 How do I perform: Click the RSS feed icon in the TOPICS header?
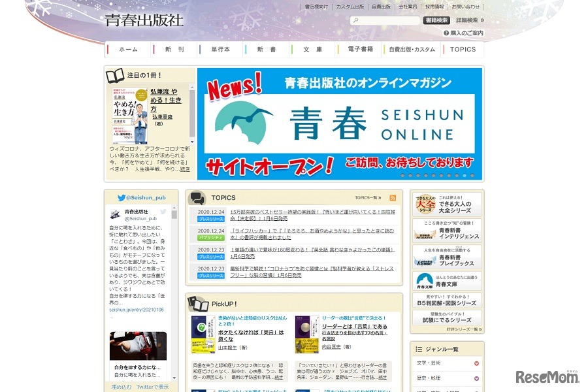(392, 197)
